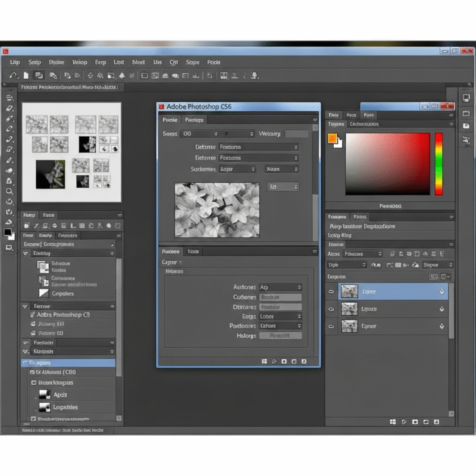Click the list lines icon in Fbiep panel row

pos(82,225)
